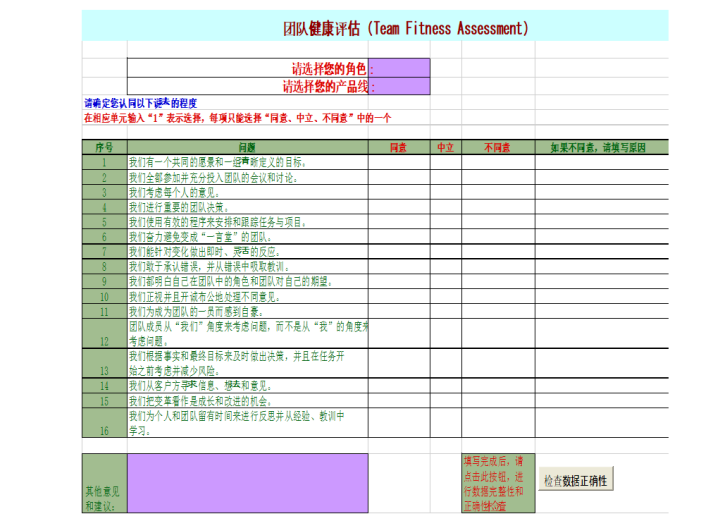Select the 同意 cell for question 15

pyautogui.click(x=399, y=400)
